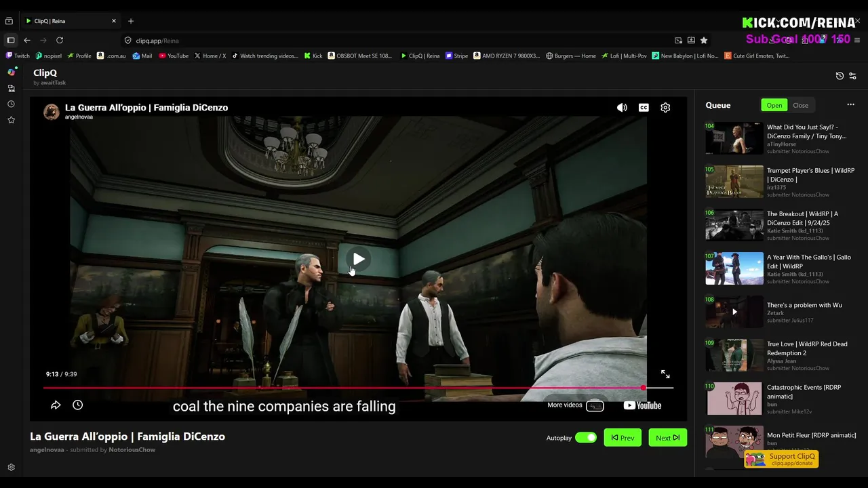
Task: Open the Twitch bookmark
Action: (x=18, y=56)
